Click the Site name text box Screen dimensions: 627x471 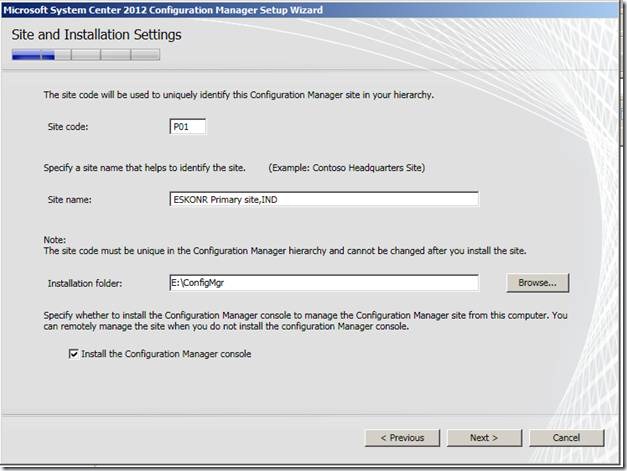(x=324, y=199)
